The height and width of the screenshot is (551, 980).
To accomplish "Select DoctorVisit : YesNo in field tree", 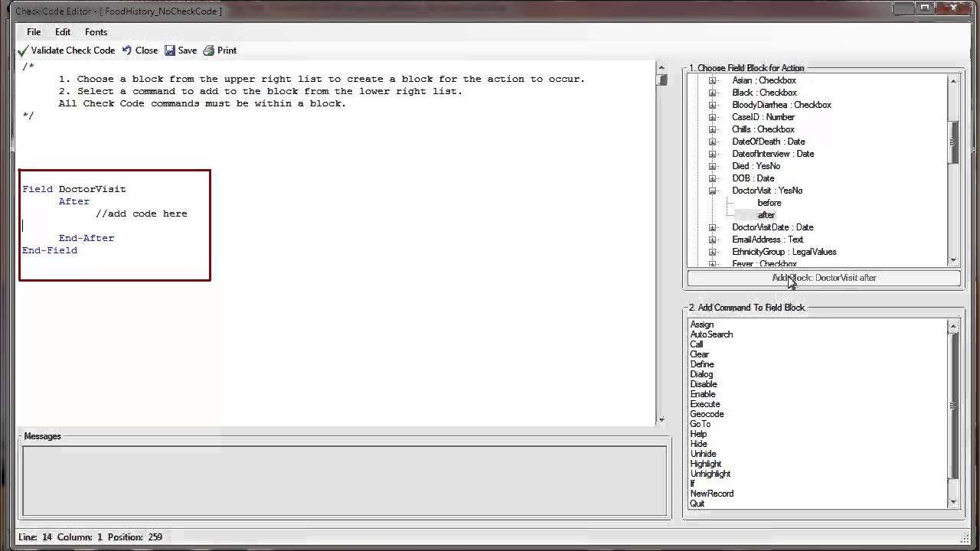I will click(767, 191).
